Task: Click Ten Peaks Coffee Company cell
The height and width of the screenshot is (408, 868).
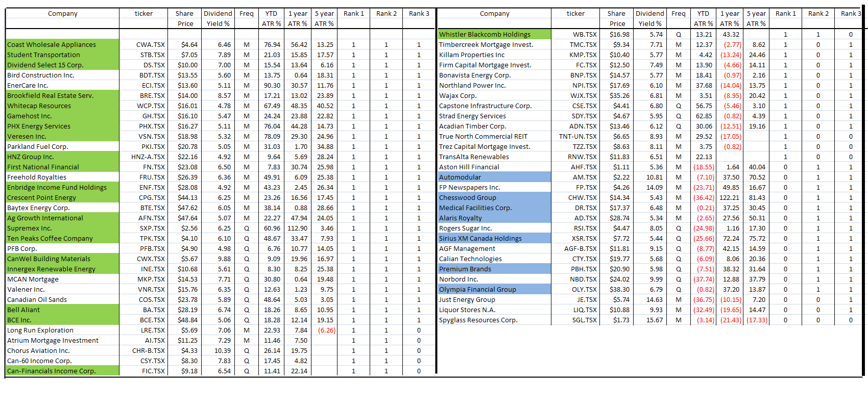Action: (x=62, y=238)
